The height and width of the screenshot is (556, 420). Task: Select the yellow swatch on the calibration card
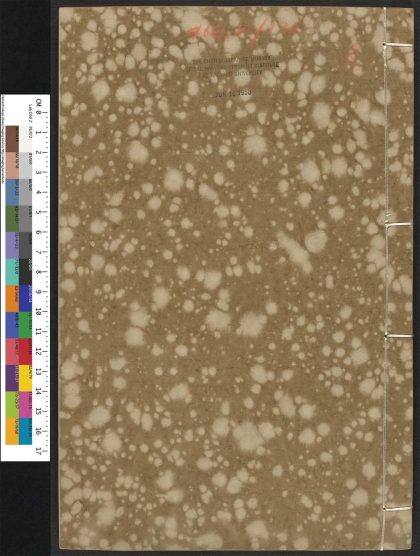click(25, 378)
